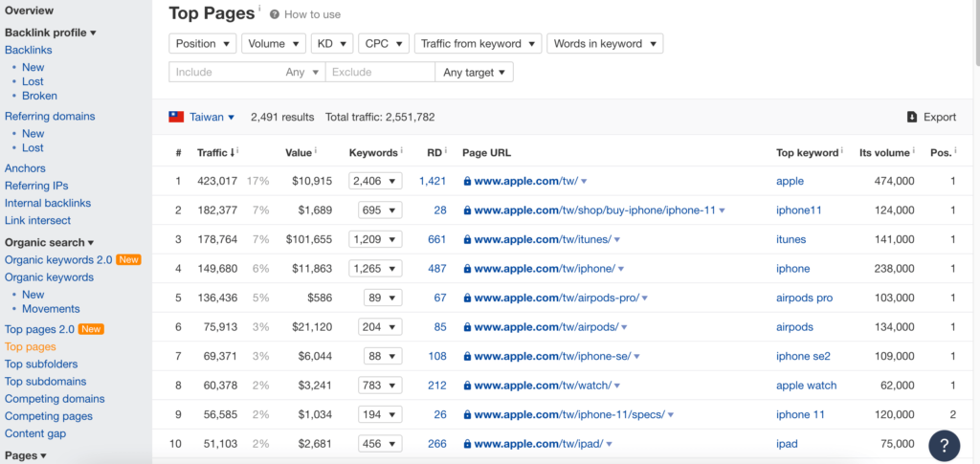
Task: Click the page vertical scrollbar
Action: (977, 32)
